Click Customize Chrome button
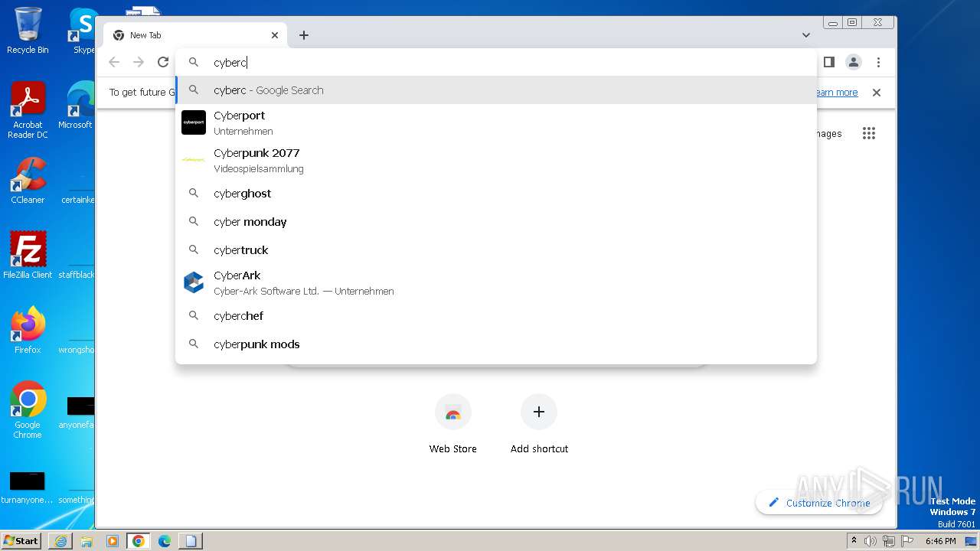This screenshot has height=551, width=980. (x=818, y=503)
